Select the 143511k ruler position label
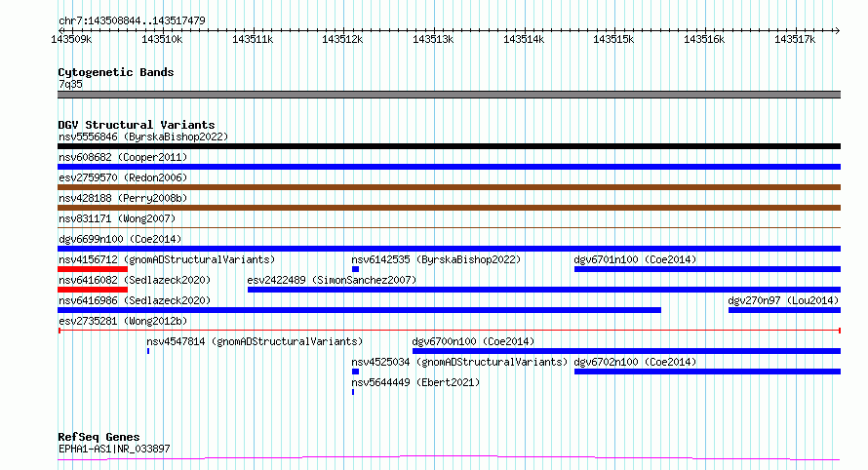The width and height of the screenshot is (868, 470). pos(253,39)
